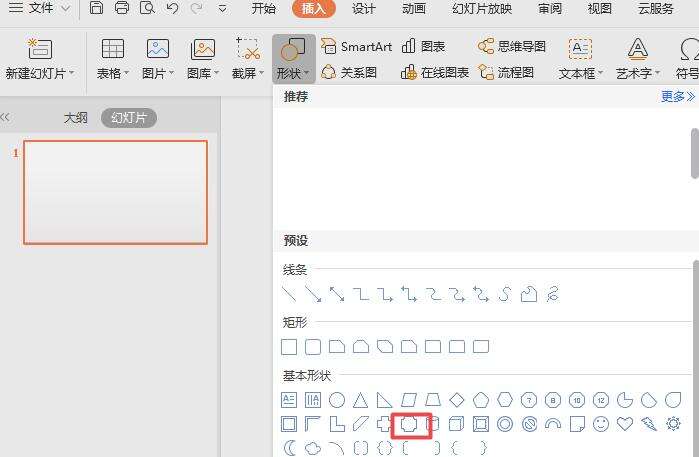Screen dimensions: 699x457
Task: Insert a 图表 chart
Action: coord(423,46)
